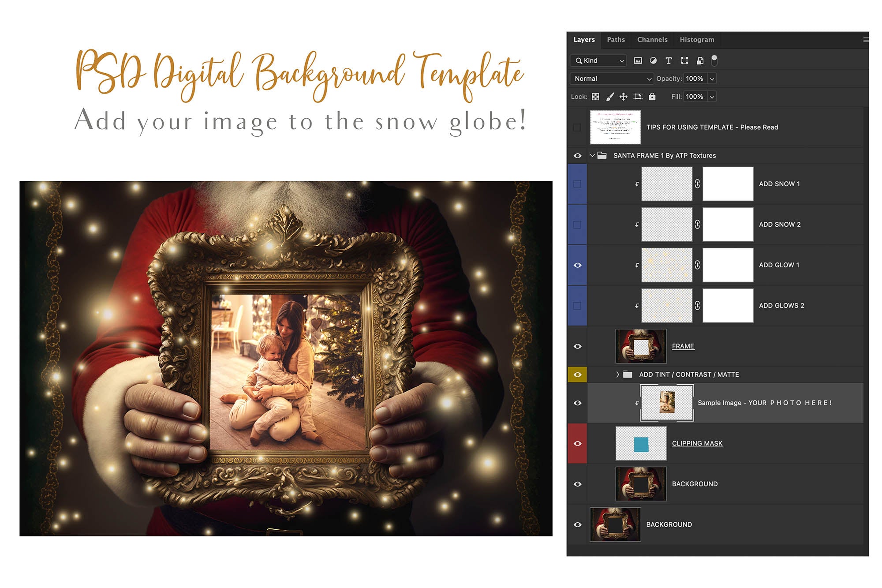Select the lock position icon

tap(623, 97)
